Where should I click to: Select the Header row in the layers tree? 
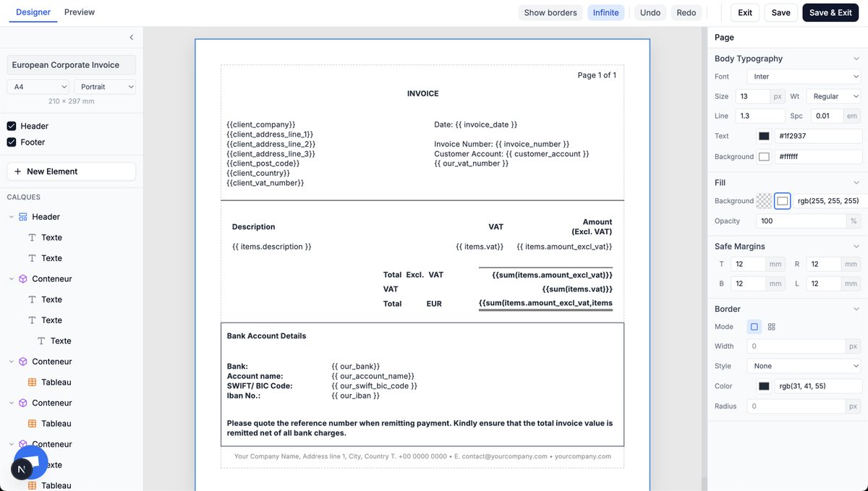72,217
